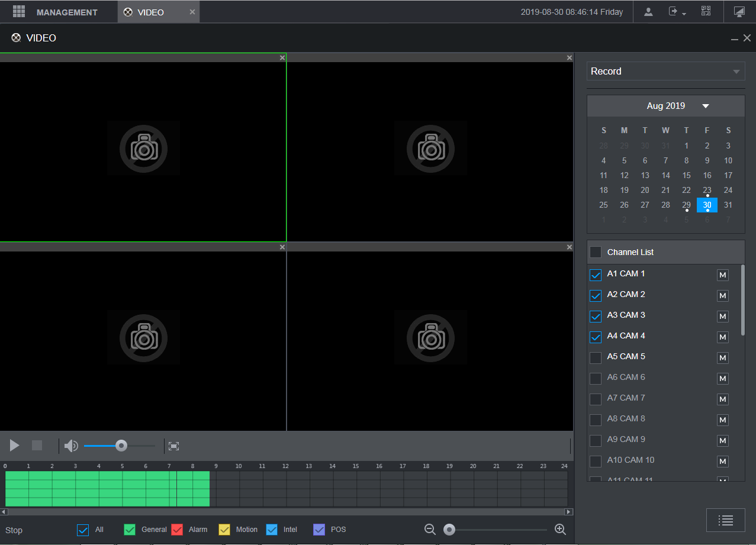Open the Record type dropdown
Screen dimensions: 756x545
[665, 72]
